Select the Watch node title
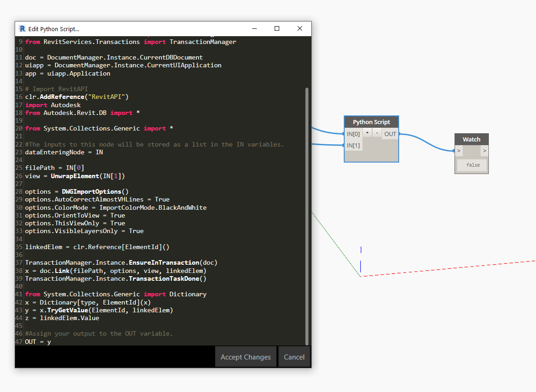 pos(471,139)
